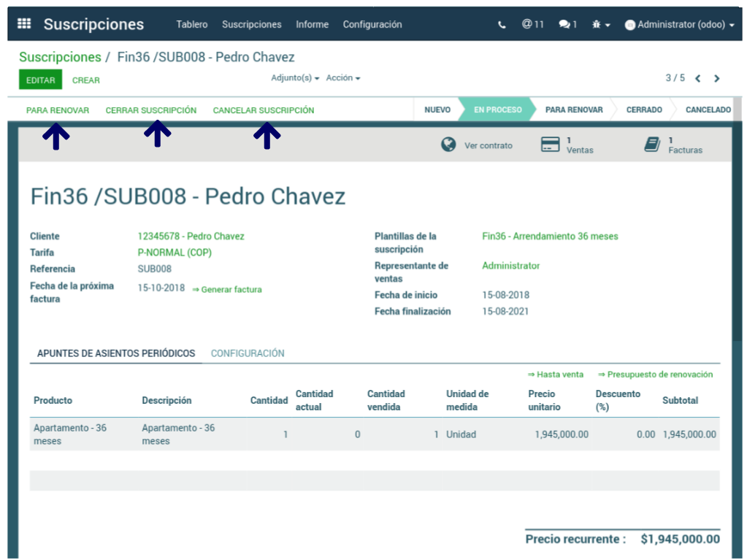Image resolution: width=747 pixels, height=560 pixels.
Task: Open the @11 mentions notifications
Action: tap(532, 24)
